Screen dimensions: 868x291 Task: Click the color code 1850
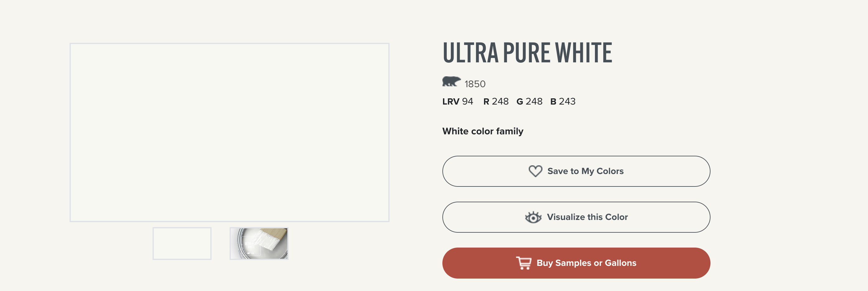[475, 84]
